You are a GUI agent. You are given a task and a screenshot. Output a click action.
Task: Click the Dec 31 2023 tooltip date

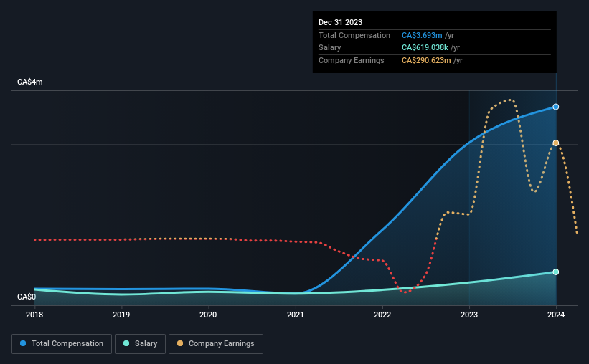[x=340, y=22]
